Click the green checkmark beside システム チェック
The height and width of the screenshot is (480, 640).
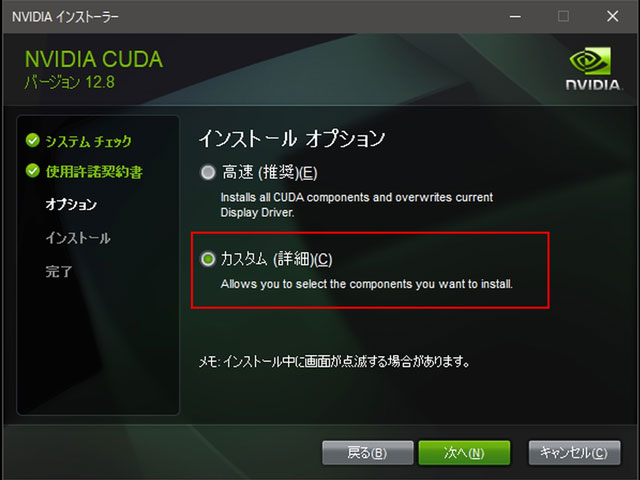click(33, 140)
